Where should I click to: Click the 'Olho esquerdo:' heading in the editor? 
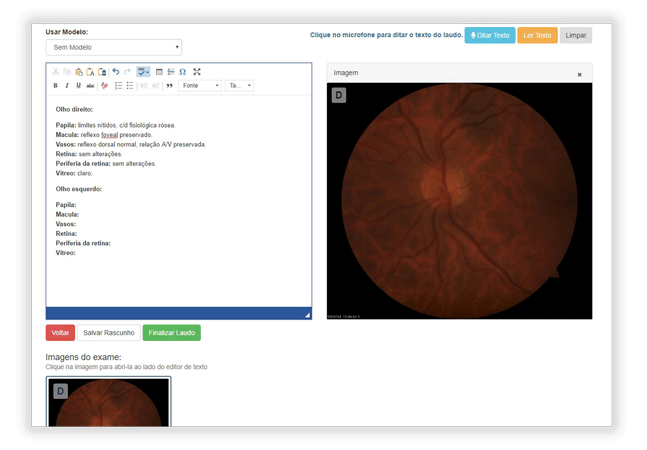coord(79,189)
